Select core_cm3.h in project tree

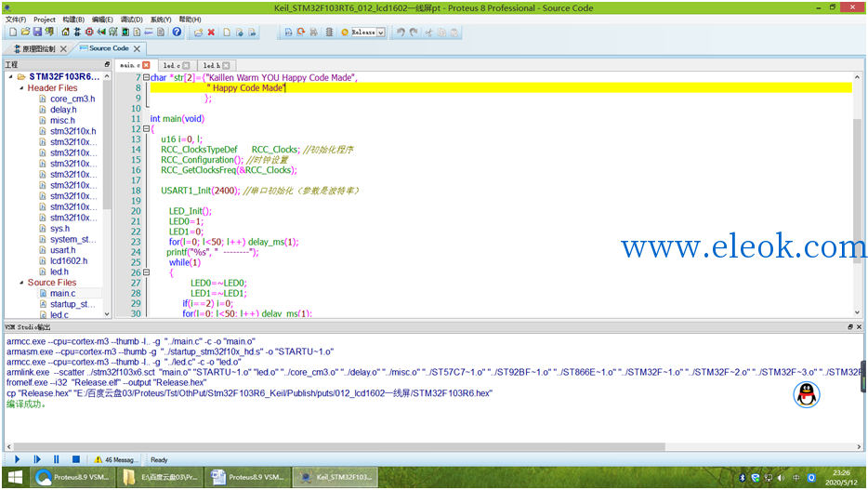pos(72,99)
